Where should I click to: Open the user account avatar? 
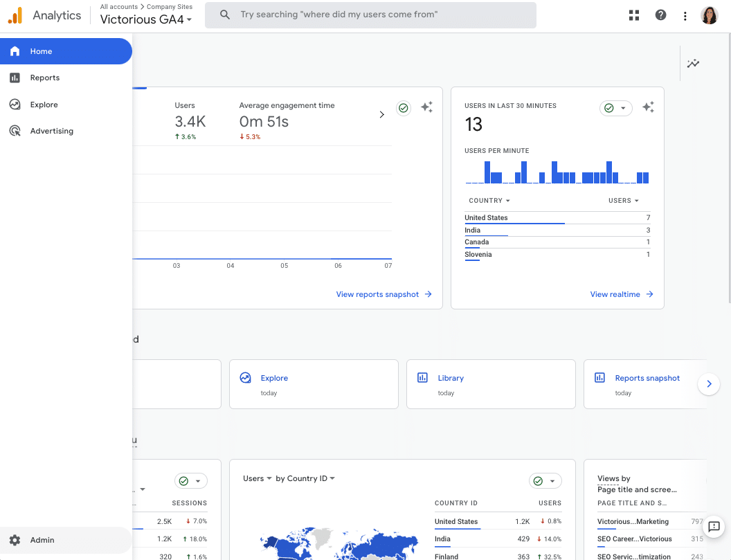(710, 15)
